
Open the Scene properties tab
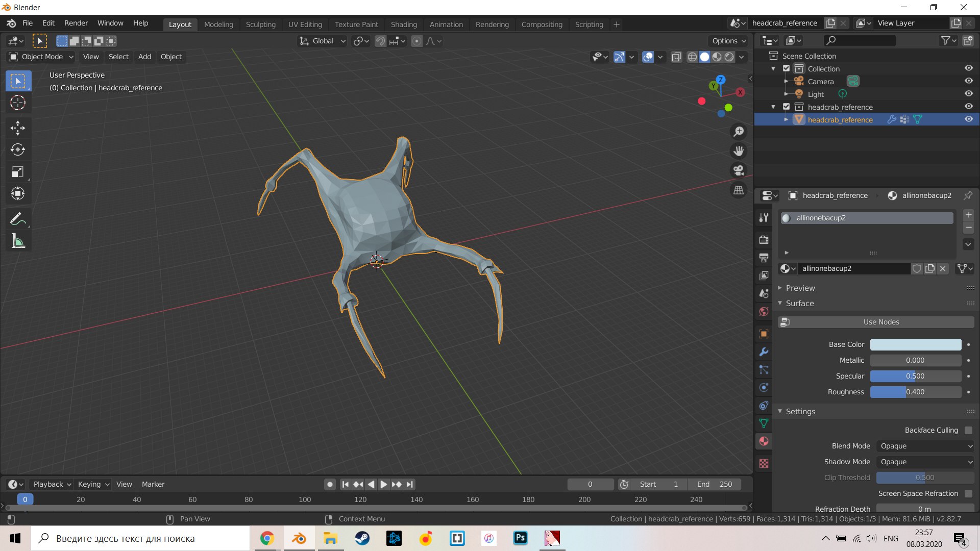(764, 293)
